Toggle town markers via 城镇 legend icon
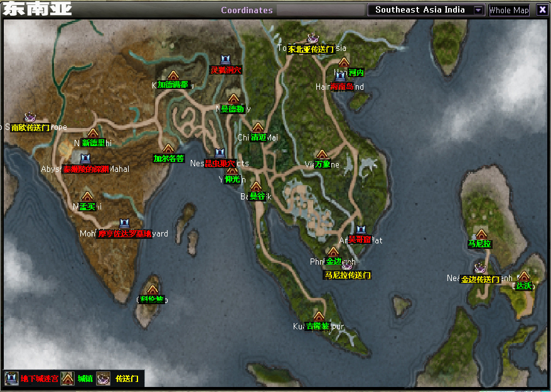Image resolution: width=551 pixels, height=392 pixels. (x=67, y=378)
